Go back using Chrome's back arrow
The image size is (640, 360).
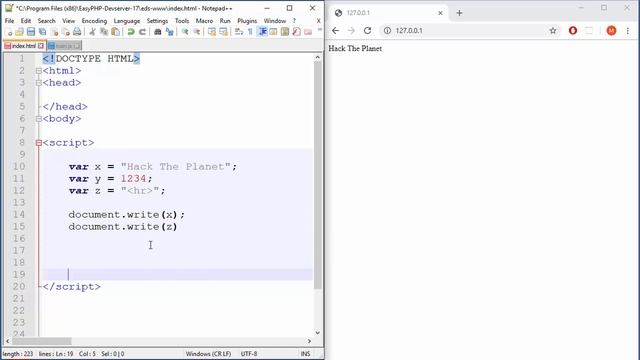[x=336, y=31]
